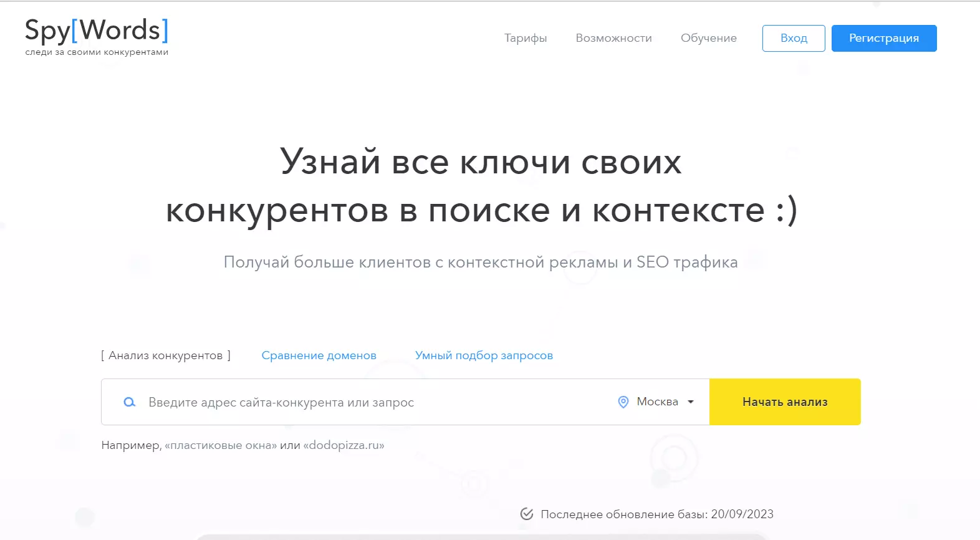The height and width of the screenshot is (540, 980).
Task: Click the SpyWords logo
Action: (x=97, y=31)
